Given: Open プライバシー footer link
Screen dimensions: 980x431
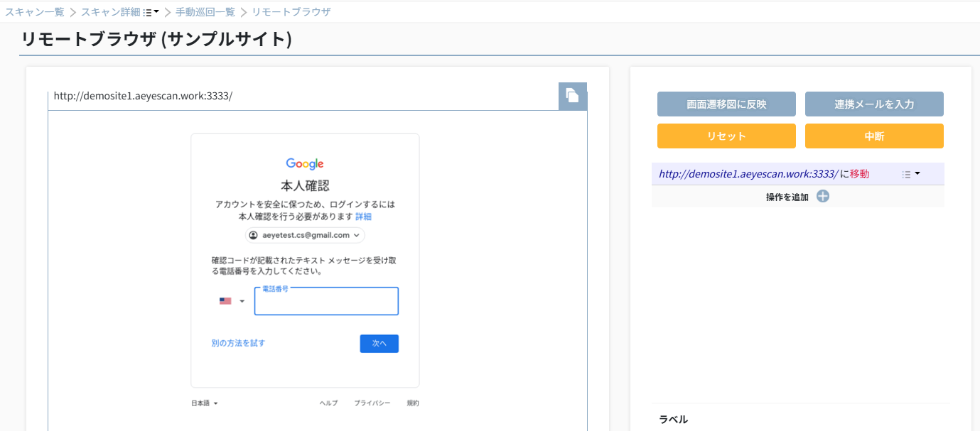Looking at the screenshot, I should click(372, 403).
